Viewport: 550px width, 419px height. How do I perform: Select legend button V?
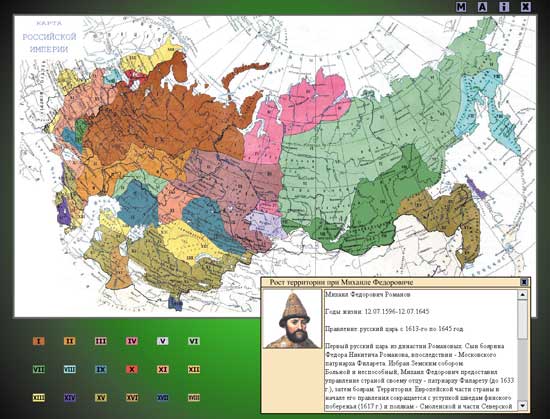pyautogui.click(x=162, y=341)
